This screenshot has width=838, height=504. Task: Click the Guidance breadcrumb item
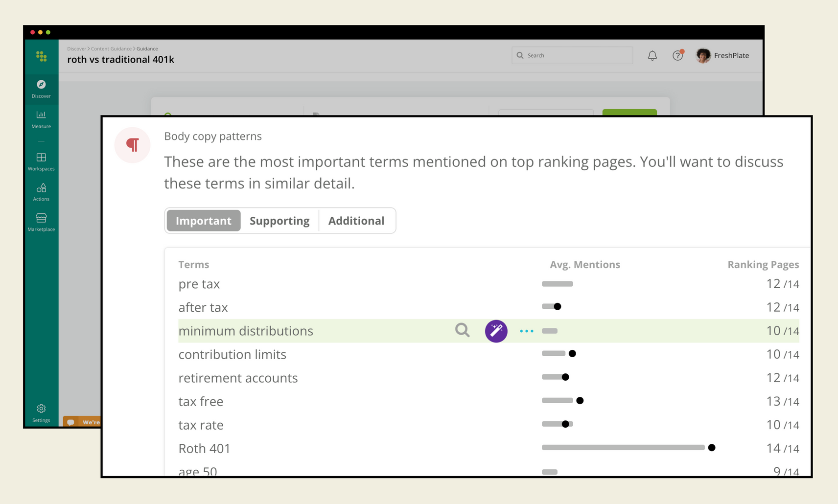pyautogui.click(x=147, y=49)
